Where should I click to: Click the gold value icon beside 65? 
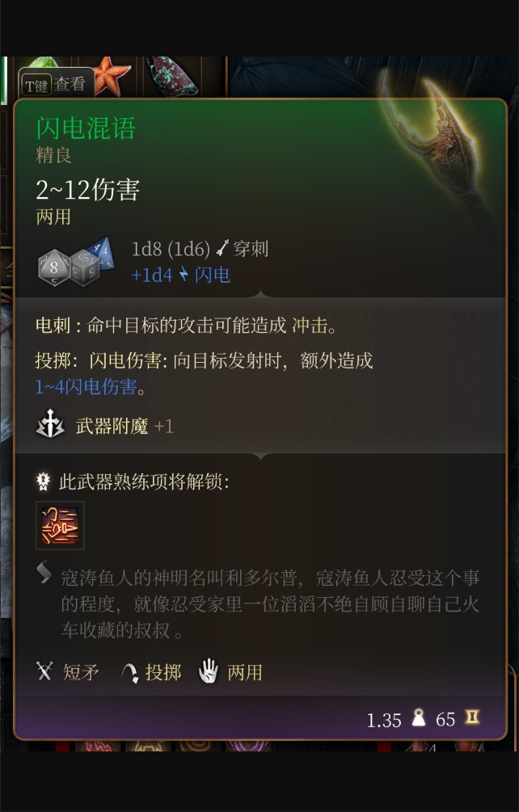[472, 717]
